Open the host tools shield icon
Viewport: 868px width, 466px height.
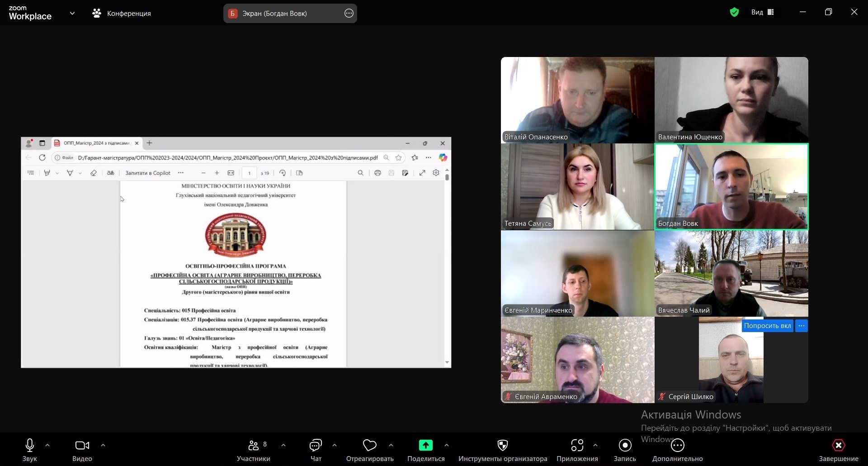[502, 446]
